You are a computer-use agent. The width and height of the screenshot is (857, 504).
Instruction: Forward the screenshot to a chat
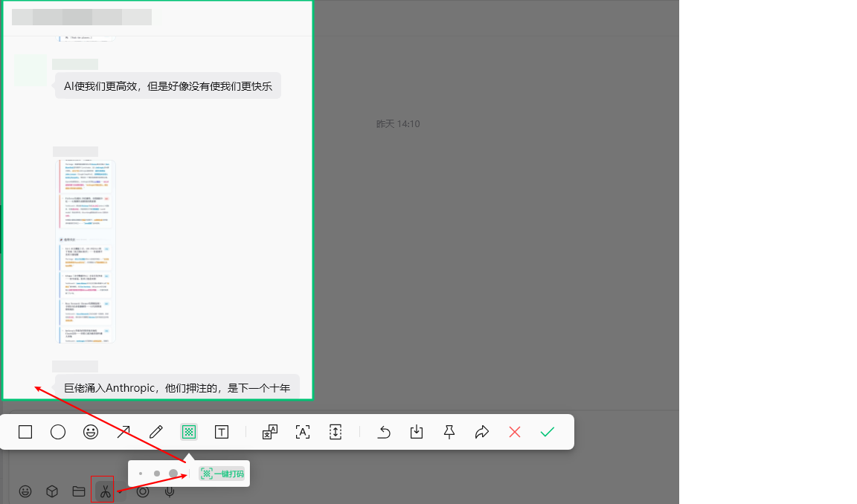[x=482, y=432]
